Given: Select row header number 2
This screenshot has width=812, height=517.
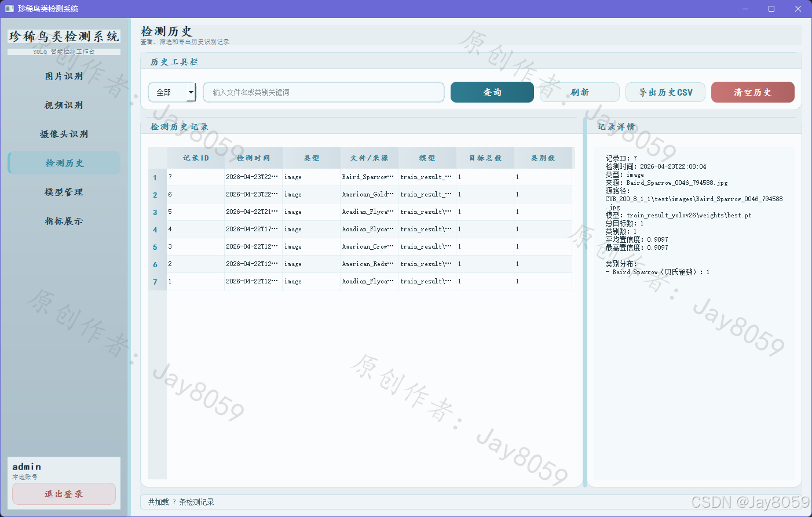Looking at the screenshot, I should pos(158,195).
